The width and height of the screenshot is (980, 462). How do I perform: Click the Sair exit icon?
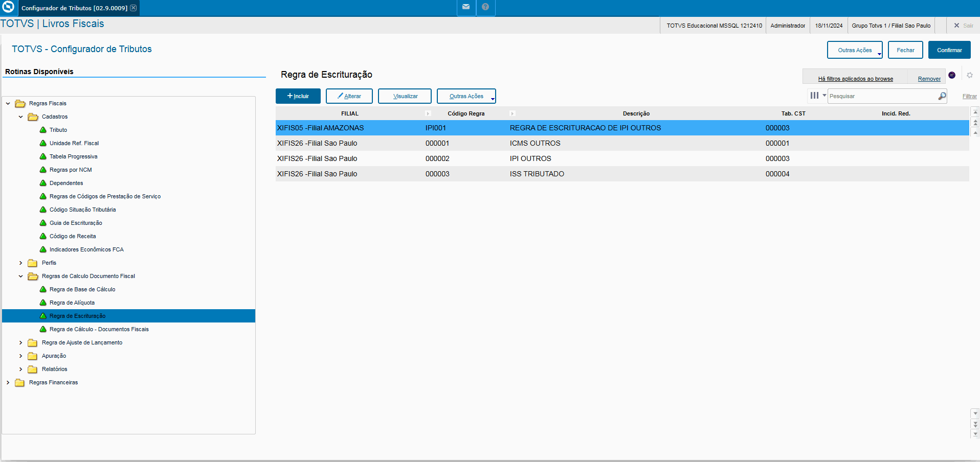(x=956, y=26)
